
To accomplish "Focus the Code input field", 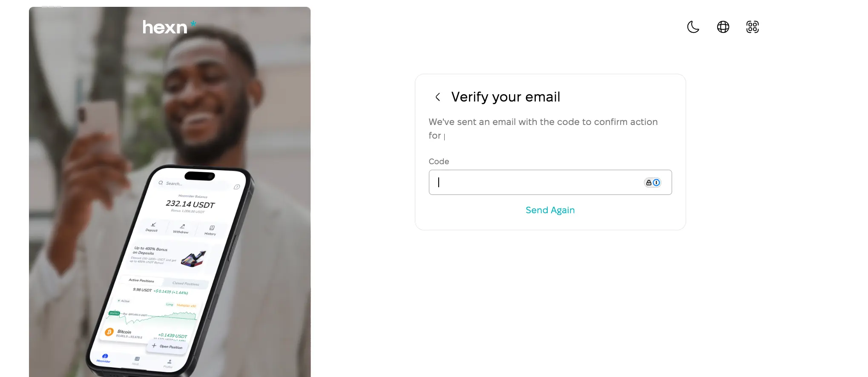I will pos(550,183).
